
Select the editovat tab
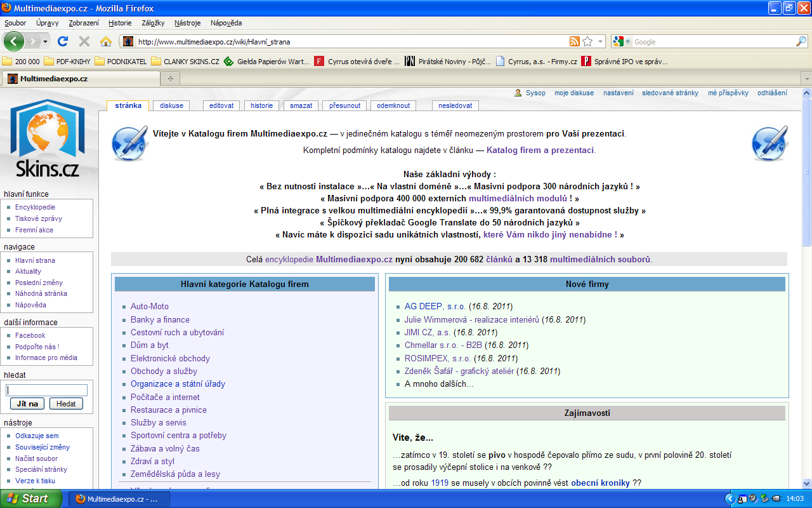coord(221,105)
